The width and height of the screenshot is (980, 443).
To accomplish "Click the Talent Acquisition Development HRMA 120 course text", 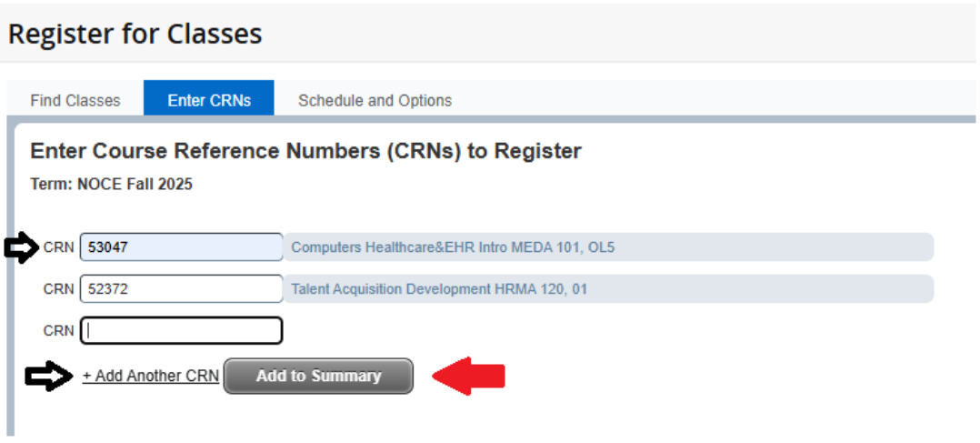I will (x=440, y=289).
